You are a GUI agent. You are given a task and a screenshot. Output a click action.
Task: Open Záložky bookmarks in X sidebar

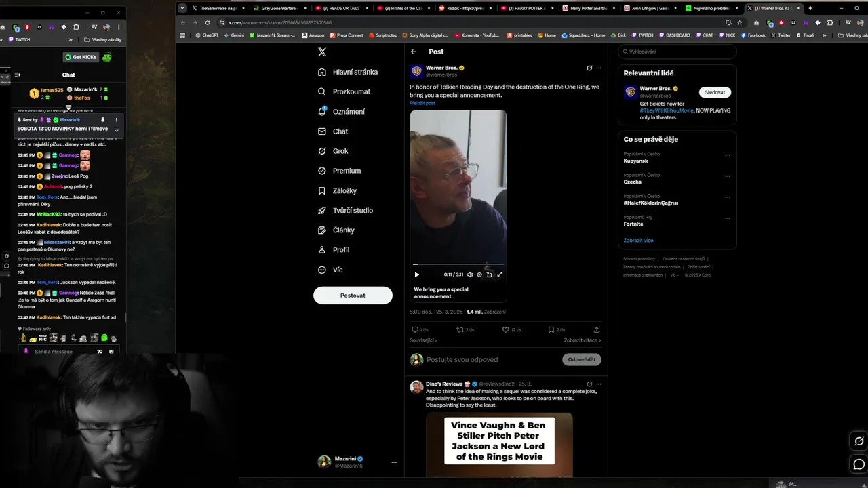pyautogui.click(x=337, y=190)
